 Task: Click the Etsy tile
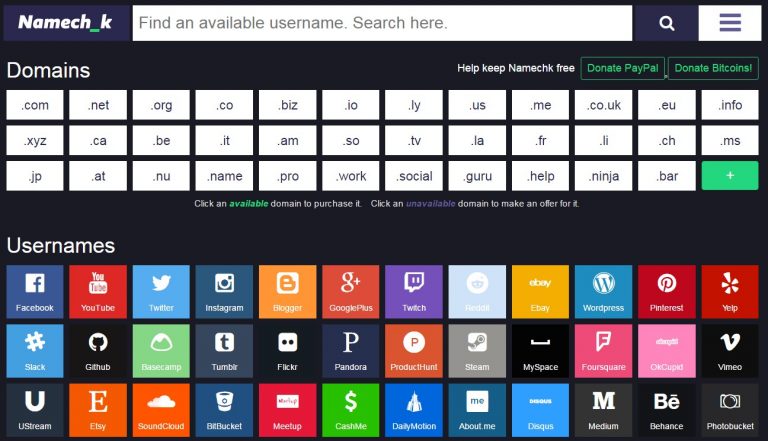coord(98,410)
